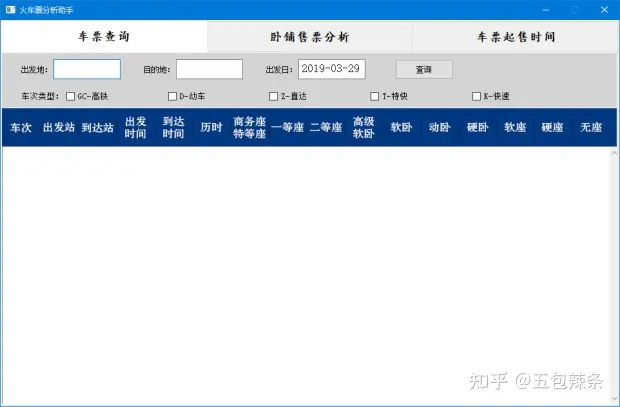Click the 商务座特等座 column header
Image resolution: width=620 pixels, height=407 pixels.
pyautogui.click(x=250, y=127)
